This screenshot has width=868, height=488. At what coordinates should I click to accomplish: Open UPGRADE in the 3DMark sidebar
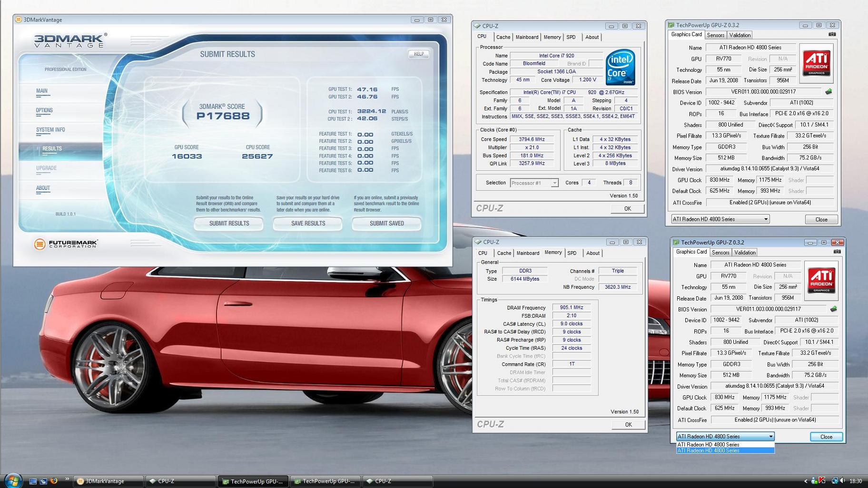tap(46, 168)
